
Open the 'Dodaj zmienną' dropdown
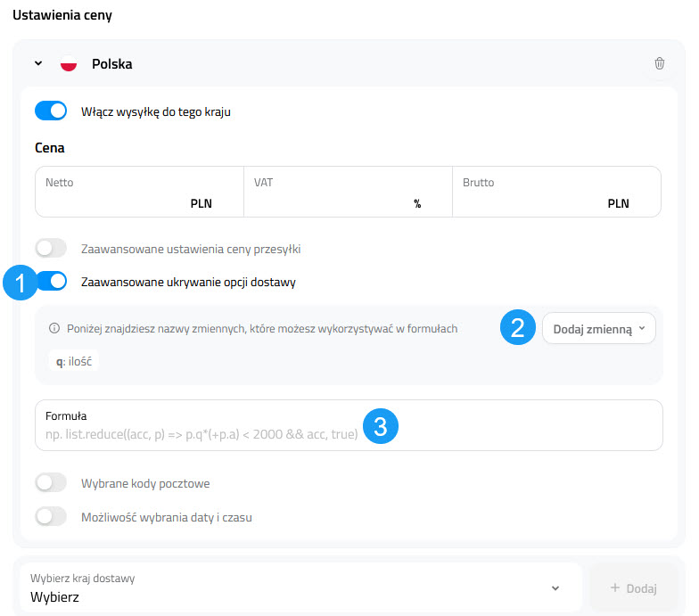[x=598, y=329]
